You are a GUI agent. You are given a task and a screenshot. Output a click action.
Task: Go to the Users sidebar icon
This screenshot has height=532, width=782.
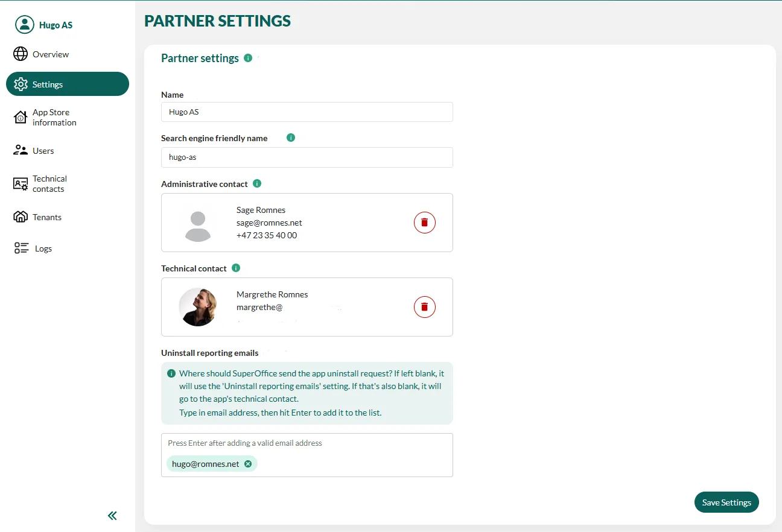coord(21,151)
